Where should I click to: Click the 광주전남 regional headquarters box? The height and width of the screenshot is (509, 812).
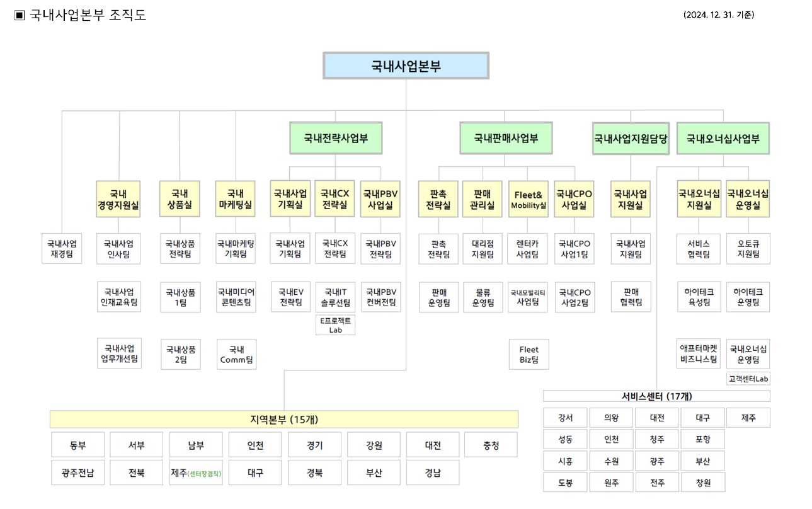77,472
